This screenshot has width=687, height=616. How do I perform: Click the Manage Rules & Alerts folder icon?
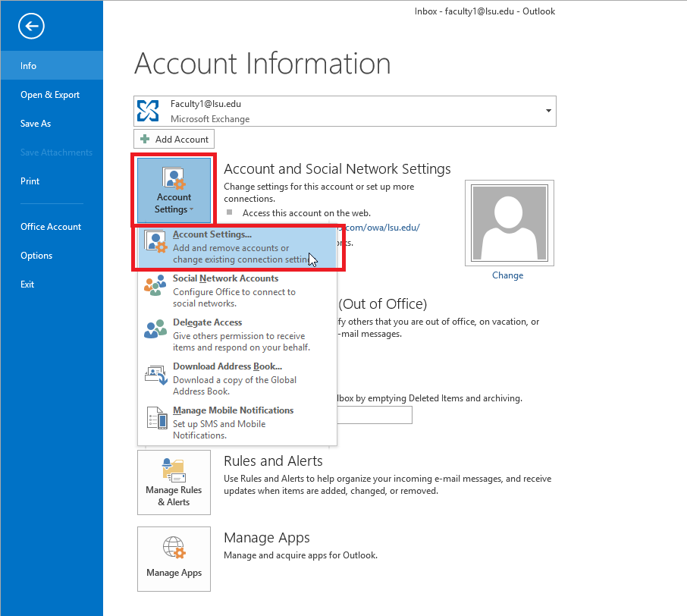(x=174, y=470)
